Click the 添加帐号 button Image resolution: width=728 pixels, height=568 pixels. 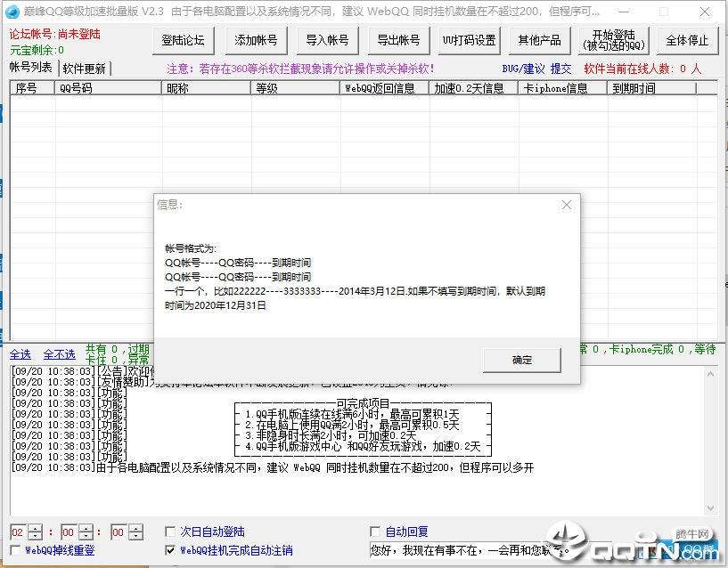(256, 40)
